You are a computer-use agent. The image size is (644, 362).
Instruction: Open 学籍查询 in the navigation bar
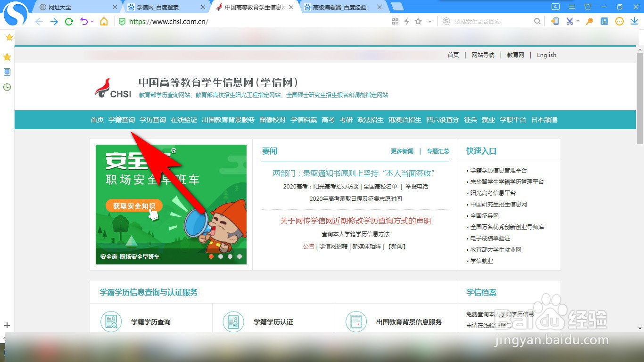click(122, 120)
